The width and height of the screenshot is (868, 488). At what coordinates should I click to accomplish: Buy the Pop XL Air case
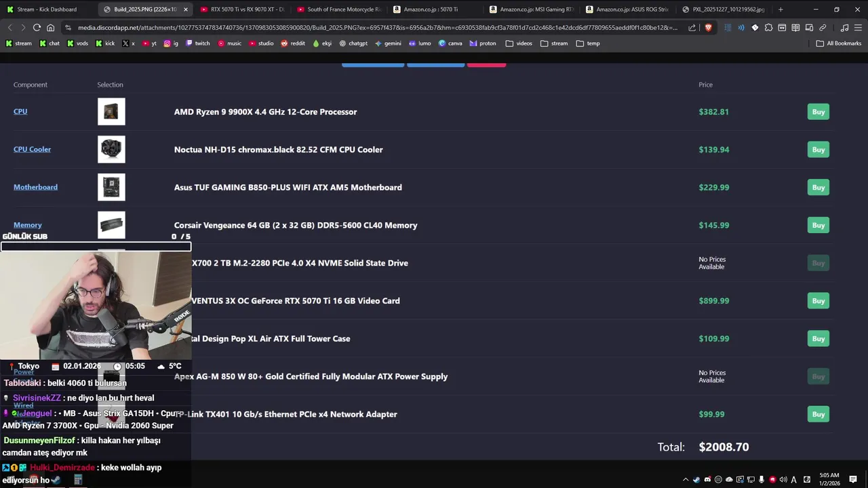click(x=818, y=339)
